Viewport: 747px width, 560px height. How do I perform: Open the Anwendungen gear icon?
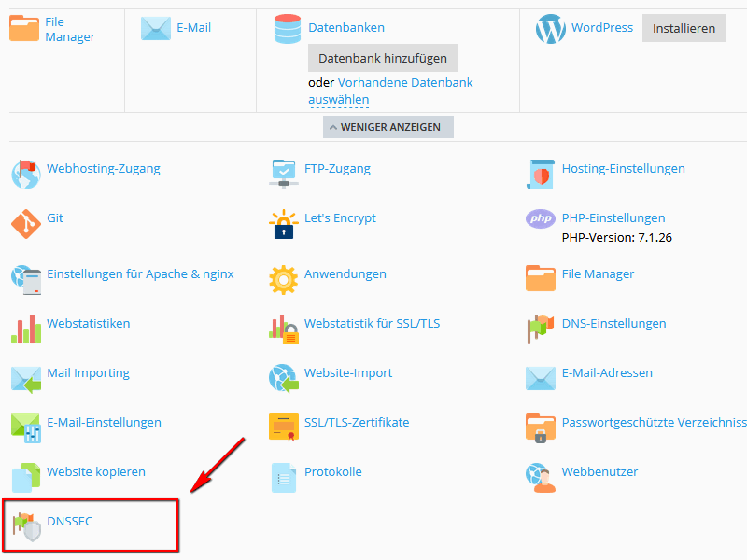tap(283, 279)
